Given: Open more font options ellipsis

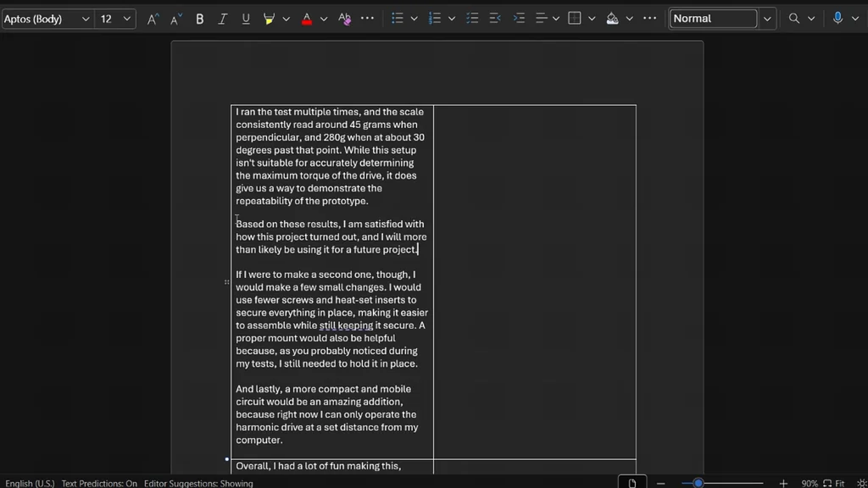Looking at the screenshot, I should [367, 19].
